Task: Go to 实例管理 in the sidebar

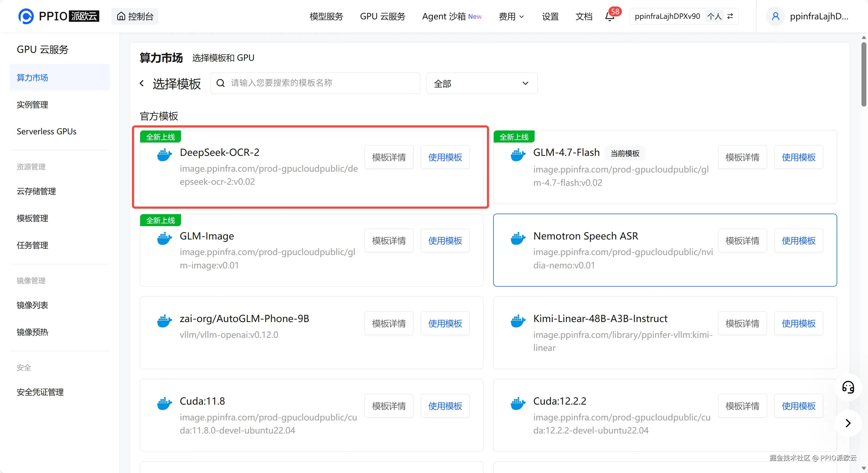Action: [x=32, y=105]
